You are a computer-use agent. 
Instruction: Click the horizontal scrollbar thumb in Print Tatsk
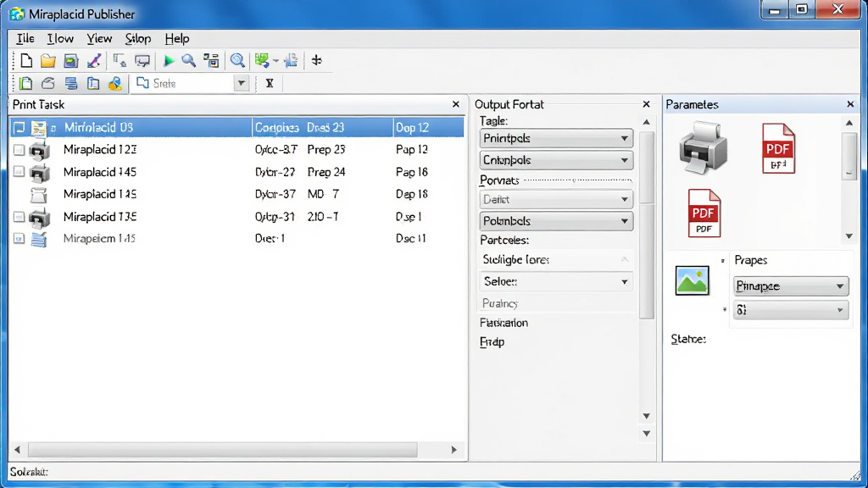tap(223, 450)
